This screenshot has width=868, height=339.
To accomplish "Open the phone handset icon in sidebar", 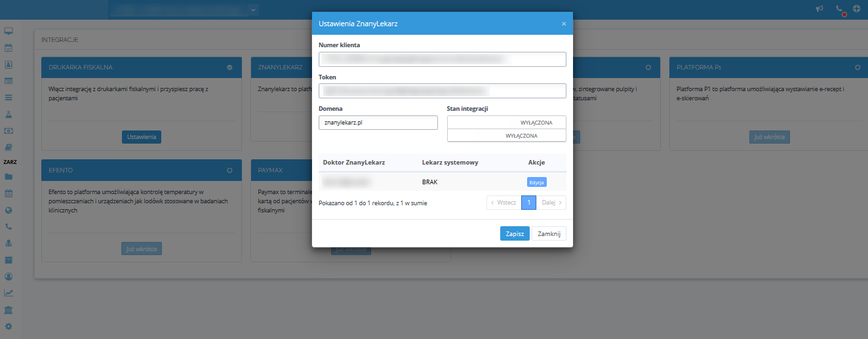I will [x=9, y=226].
